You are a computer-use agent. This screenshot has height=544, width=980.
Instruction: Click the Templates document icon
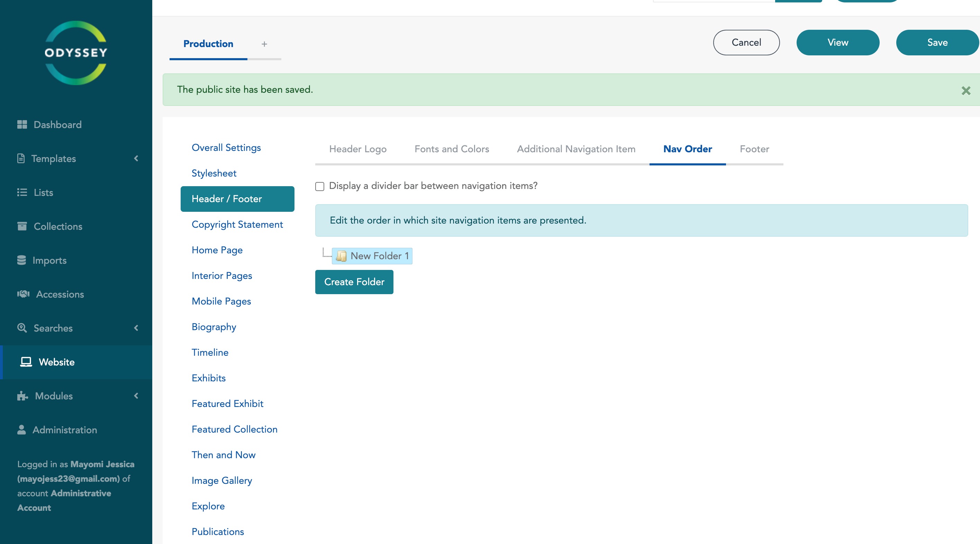21,158
